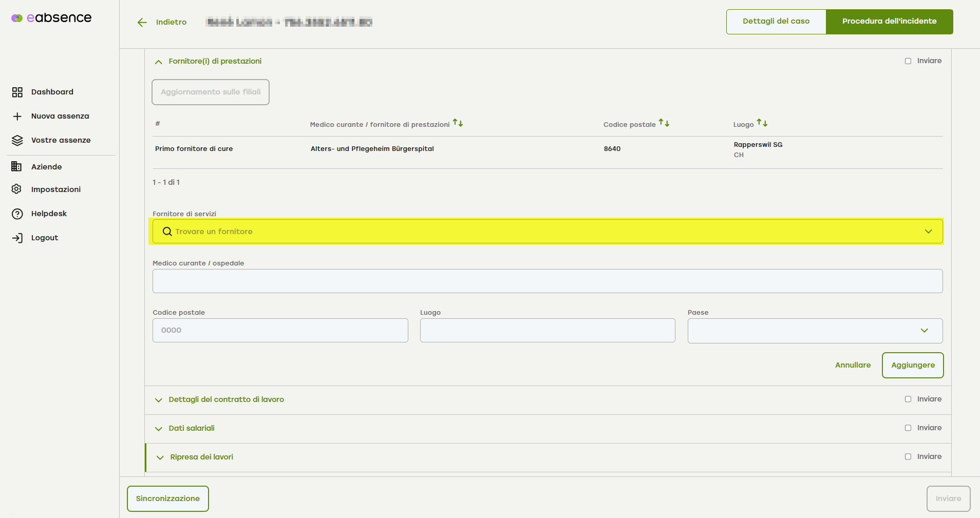Sort by Codice postale column arrows

pyautogui.click(x=664, y=123)
